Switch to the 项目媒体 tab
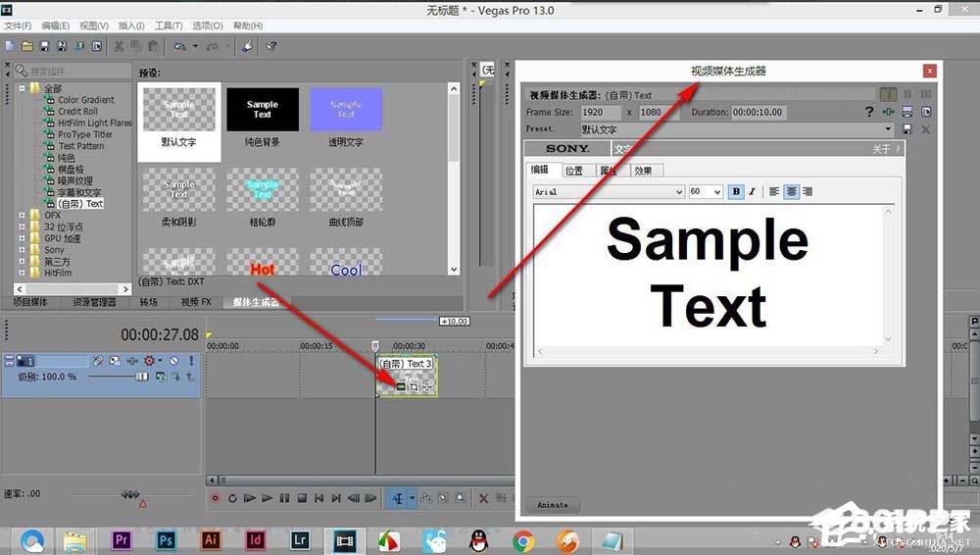980x555 pixels. tap(30, 302)
